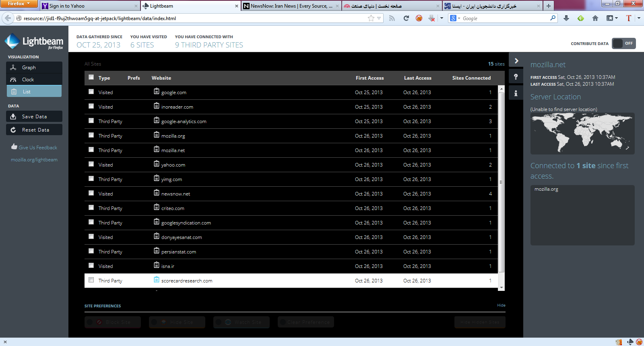Collapse the site info side panel arrow
Image resolution: width=644 pixels, height=346 pixels.
516,61
